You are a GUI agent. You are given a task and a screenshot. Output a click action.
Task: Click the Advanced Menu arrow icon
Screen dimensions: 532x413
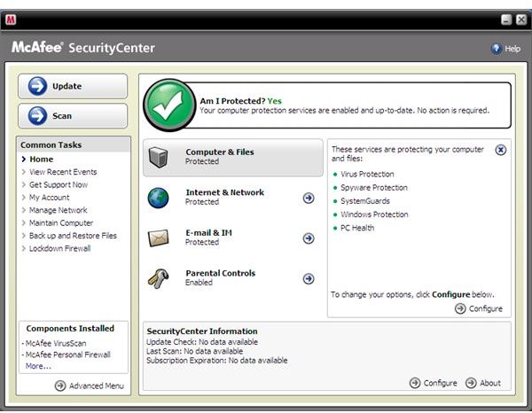60,386
